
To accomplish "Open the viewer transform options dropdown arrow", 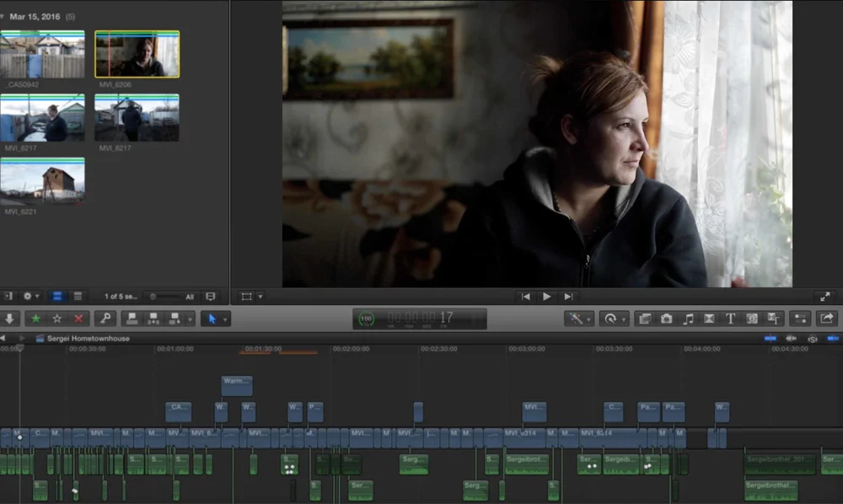I will pyautogui.click(x=260, y=297).
